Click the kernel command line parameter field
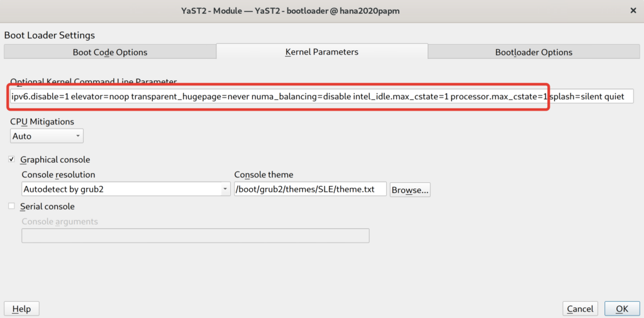The height and width of the screenshot is (318, 644). 321,97
